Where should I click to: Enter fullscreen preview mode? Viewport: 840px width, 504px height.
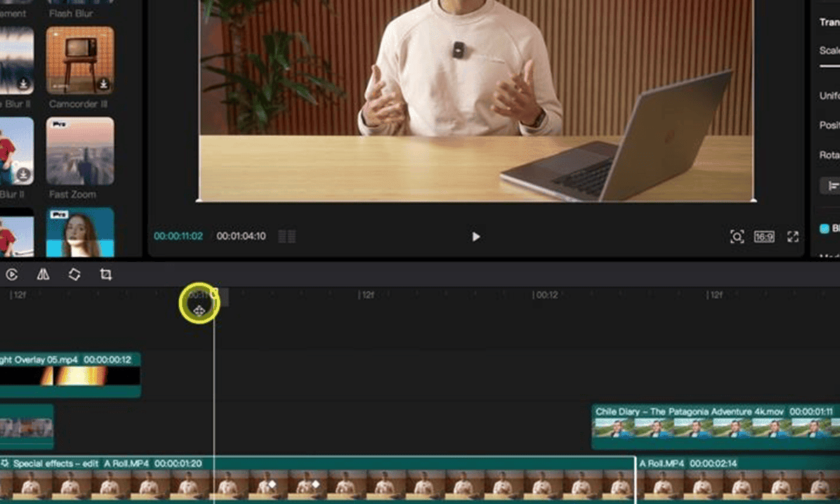point(793,237)
